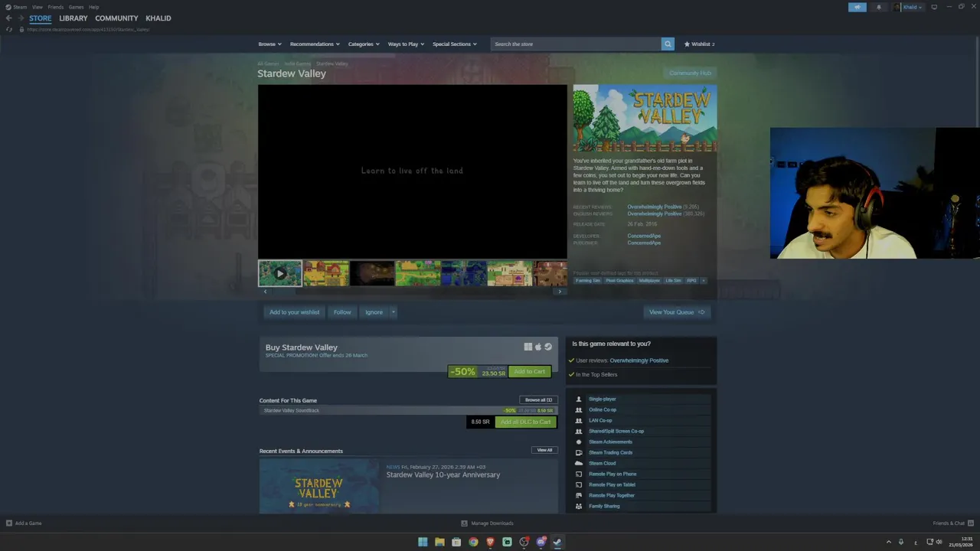Open the ConcernedApe developer link
This screenshot has height=551, width=980.
(644, 236)
